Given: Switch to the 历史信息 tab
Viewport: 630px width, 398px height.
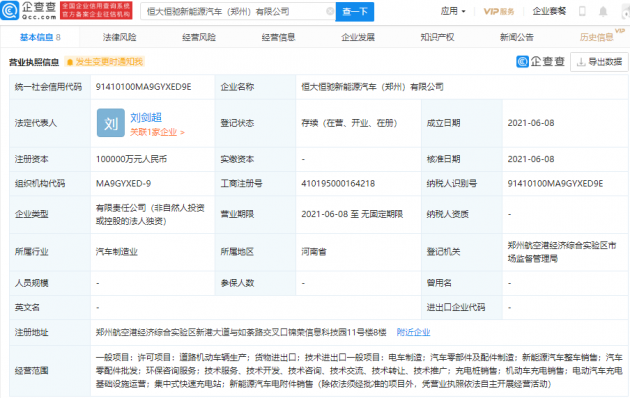Looking at the screenshot, I should [596, 37].
